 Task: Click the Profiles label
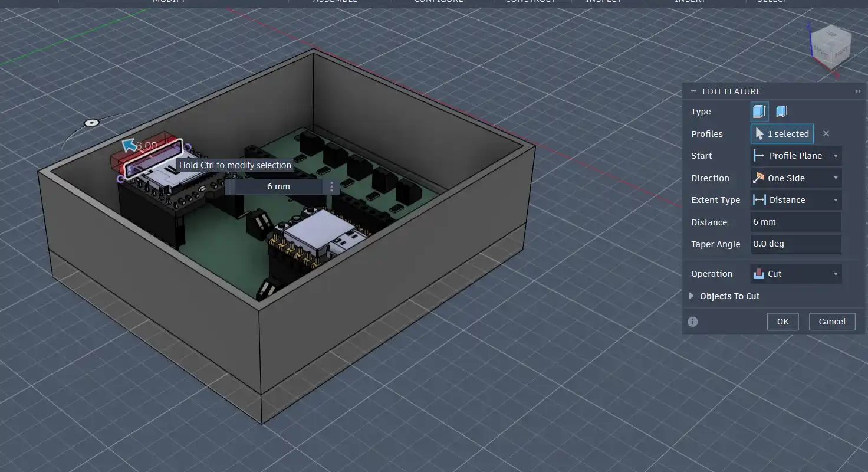click(x=707, y=134)
